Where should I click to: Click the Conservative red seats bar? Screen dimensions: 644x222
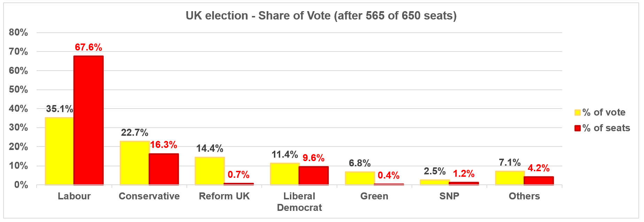(x=164, y=169)
